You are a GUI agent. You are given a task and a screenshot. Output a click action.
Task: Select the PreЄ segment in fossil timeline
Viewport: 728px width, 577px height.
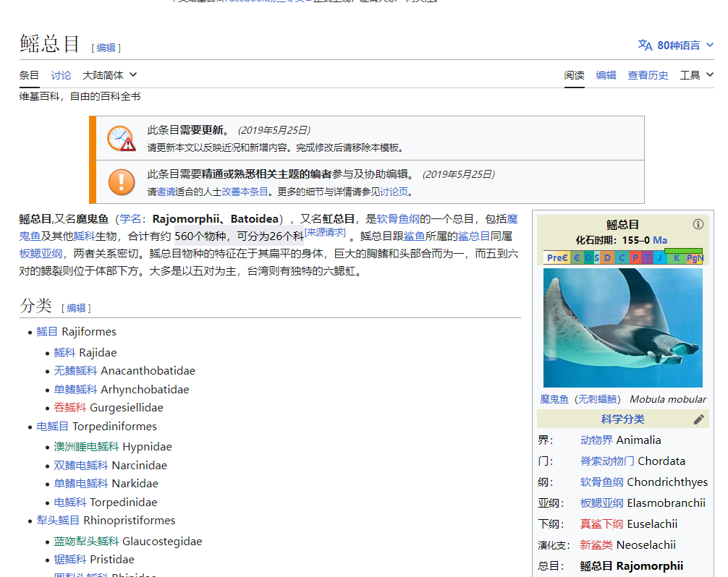556,257
